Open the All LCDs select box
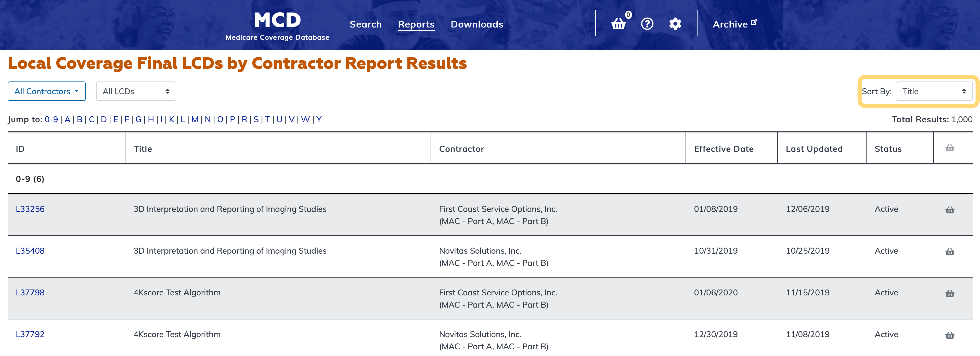Screen dimensions: 980x356 tap(136, 91)
